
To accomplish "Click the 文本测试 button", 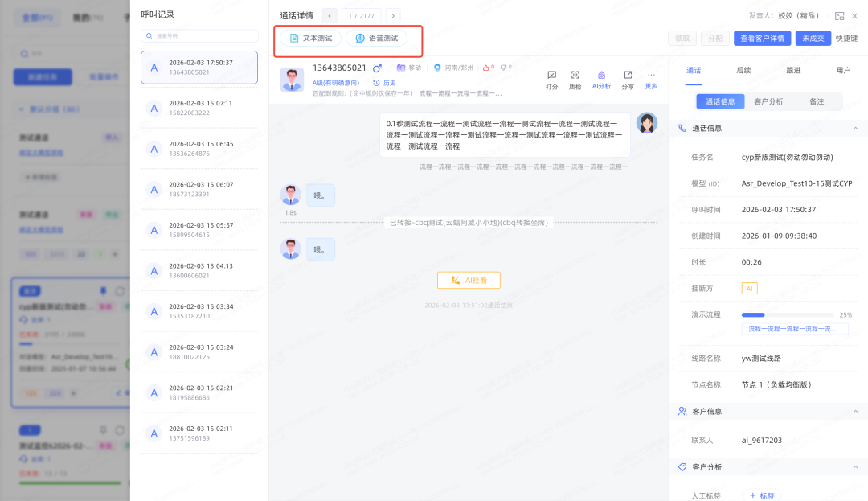I will tap(310, 38).
